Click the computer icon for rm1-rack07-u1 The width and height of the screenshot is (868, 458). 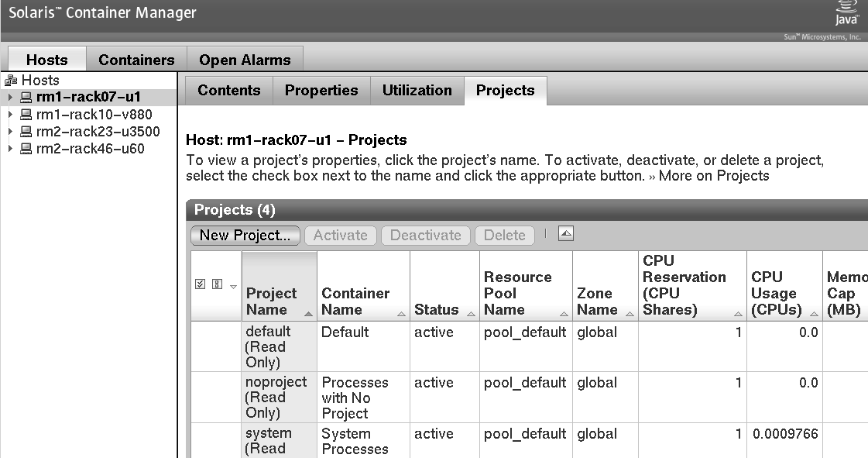click(x=26, y=98)
